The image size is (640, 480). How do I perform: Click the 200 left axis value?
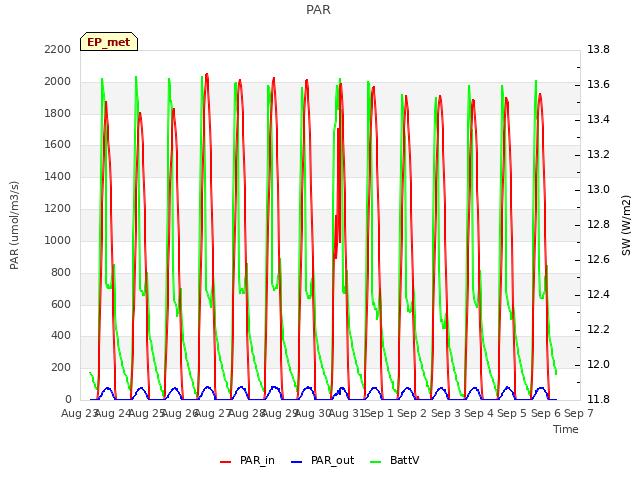tap(61, 367)
